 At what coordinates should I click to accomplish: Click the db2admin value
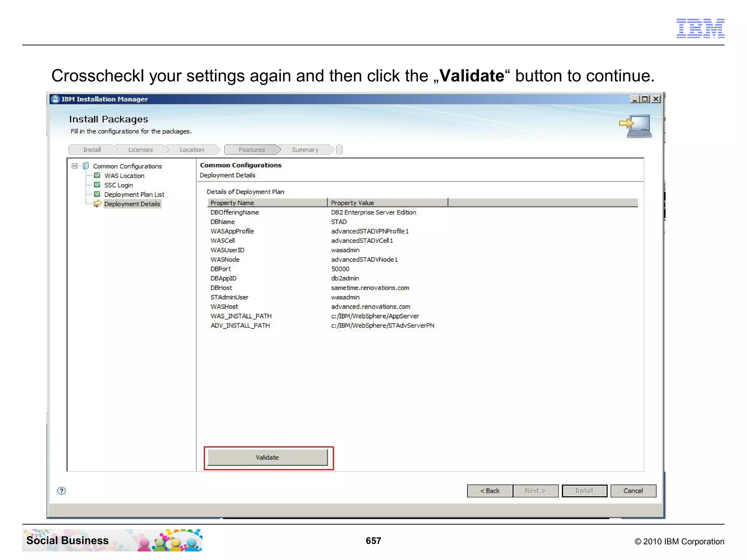click(345, 279)
